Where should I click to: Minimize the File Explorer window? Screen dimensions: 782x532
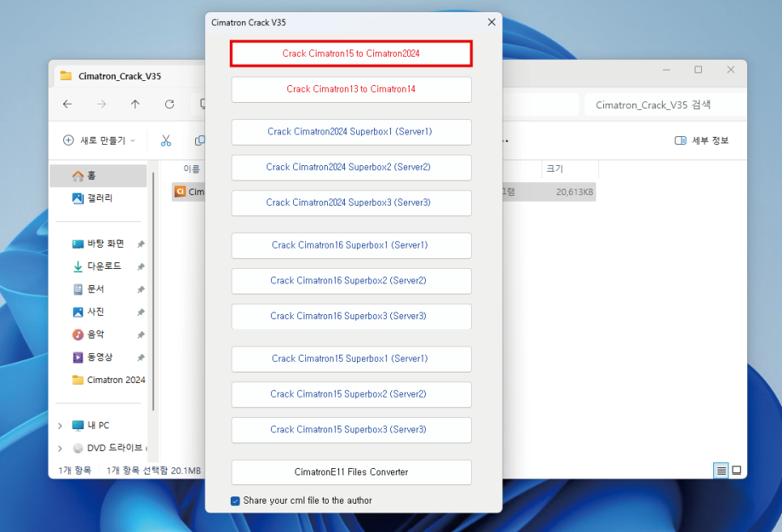coord(666,70)
